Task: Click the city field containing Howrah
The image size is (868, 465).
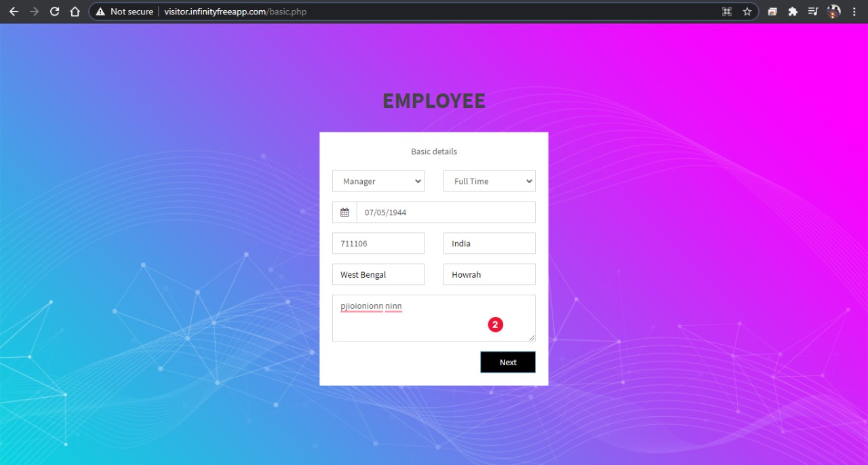Action: pos(490,274)
